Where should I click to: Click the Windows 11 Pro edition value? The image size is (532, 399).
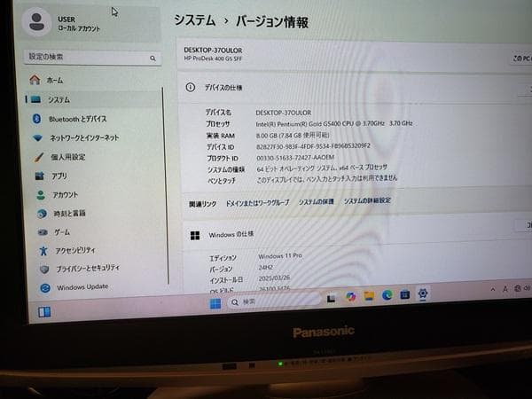(280, 256)
